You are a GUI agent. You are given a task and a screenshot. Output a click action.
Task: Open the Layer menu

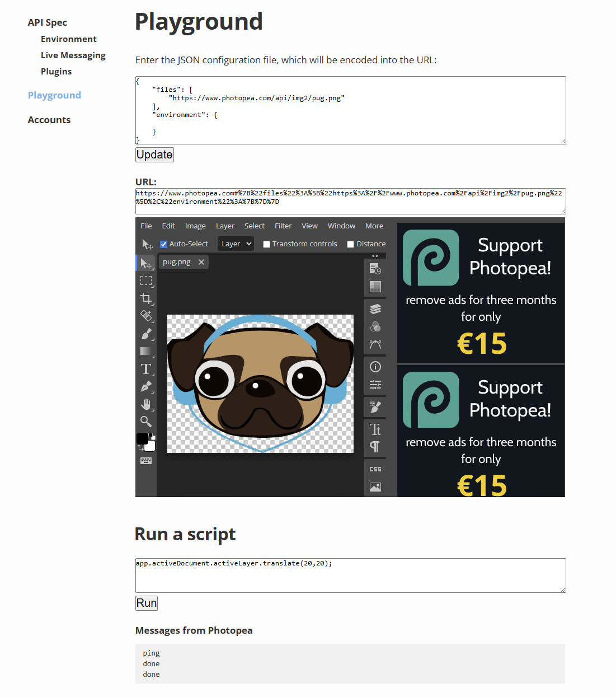click(x=225, y=226)
